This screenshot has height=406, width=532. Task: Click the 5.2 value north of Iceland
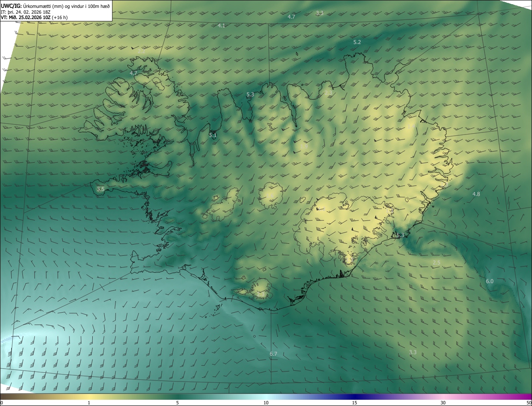pos(357,42)
